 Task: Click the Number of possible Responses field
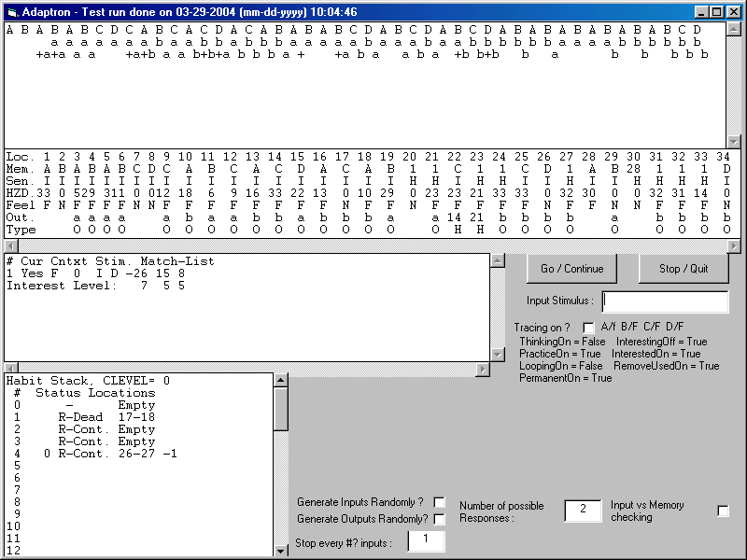click(x=583, y=510)
